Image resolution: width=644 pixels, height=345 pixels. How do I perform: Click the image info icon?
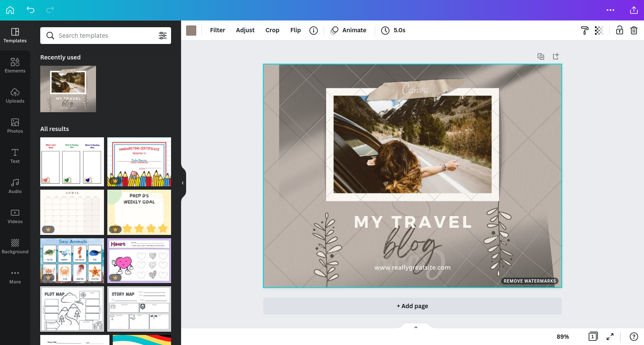314,31
